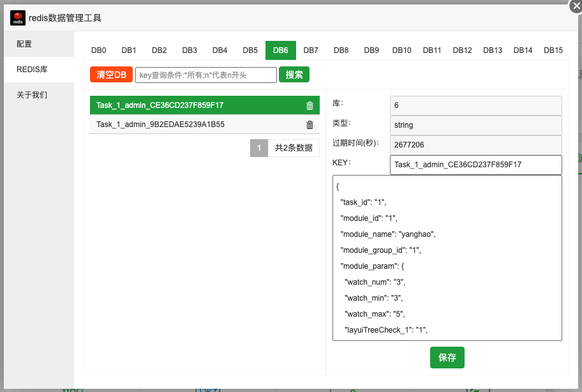Click the redis logo icon
This screenshot has width=582, height=392.
18,18
